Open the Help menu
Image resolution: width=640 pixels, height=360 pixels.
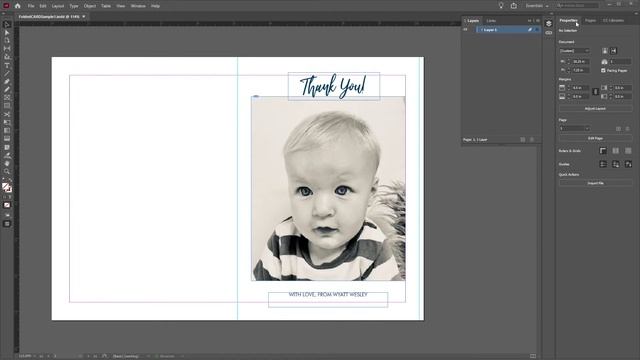(156, 6)
